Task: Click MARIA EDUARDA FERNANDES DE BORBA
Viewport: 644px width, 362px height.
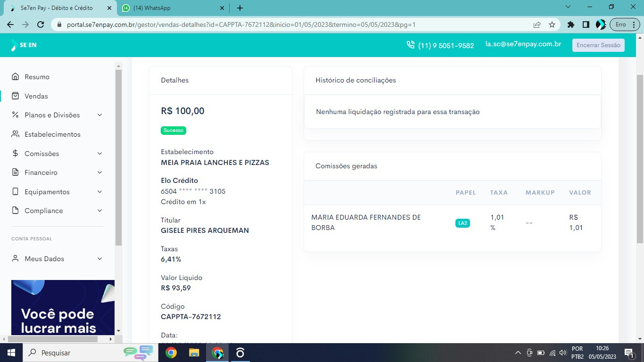Action: point(366,222)
